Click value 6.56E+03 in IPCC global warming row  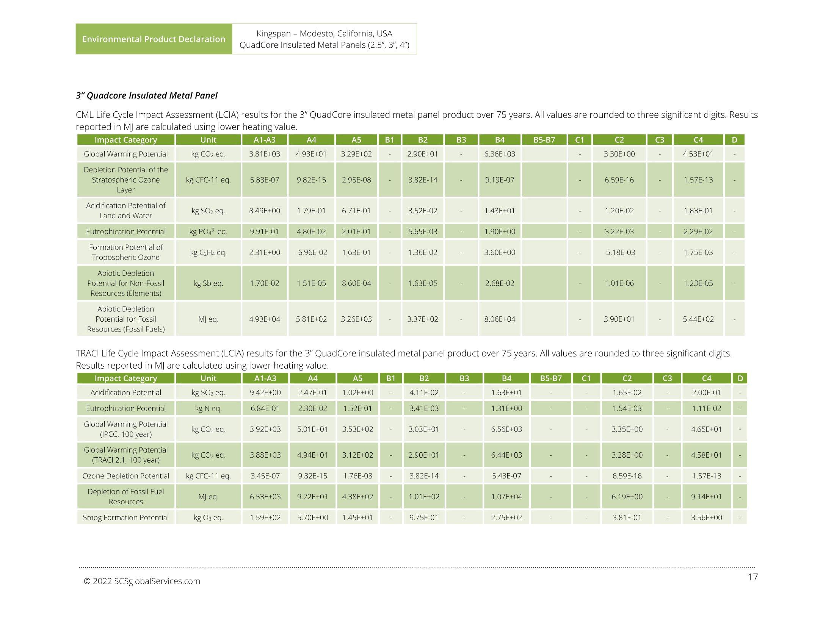(506, 429)
